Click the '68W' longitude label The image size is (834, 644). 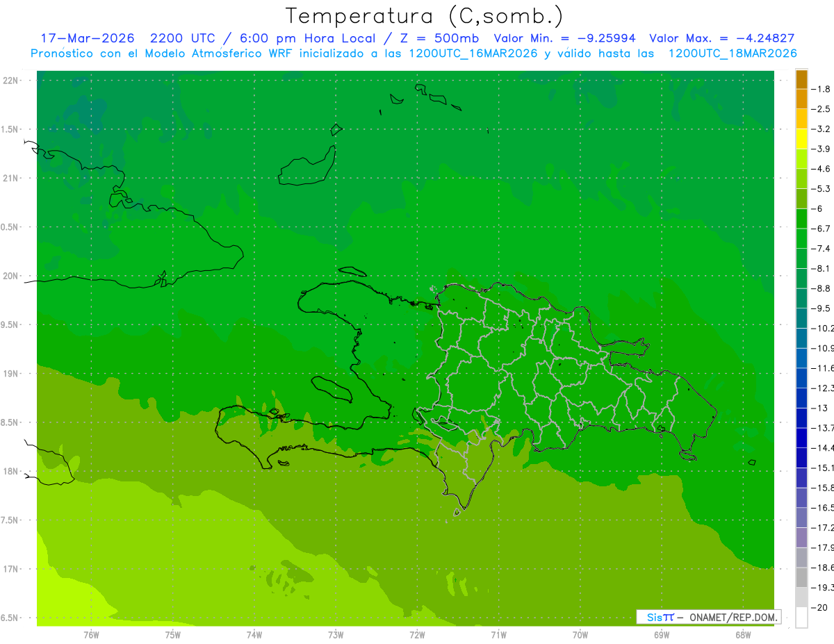pyautogui.click(x=743, y=634)
